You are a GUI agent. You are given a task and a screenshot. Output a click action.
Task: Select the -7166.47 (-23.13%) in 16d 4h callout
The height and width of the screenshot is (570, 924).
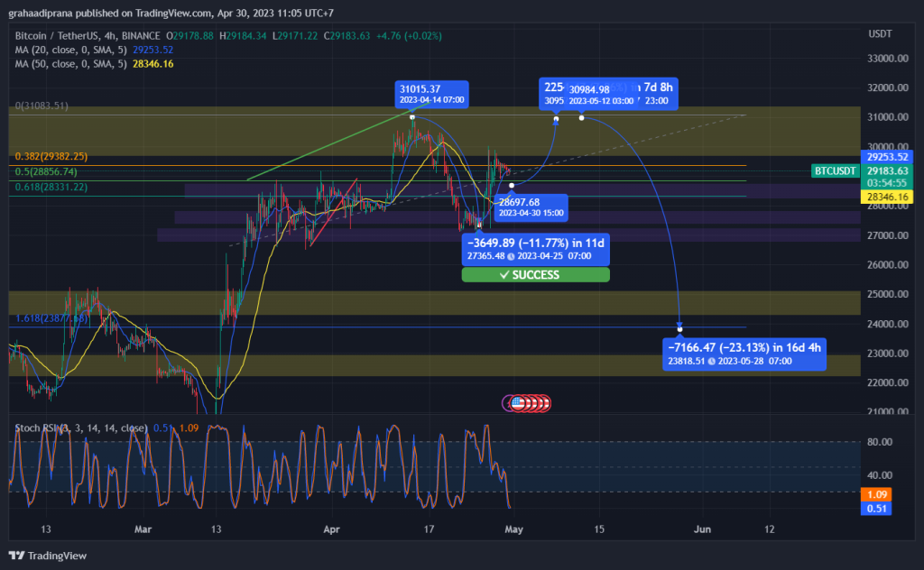coord(744,354)
